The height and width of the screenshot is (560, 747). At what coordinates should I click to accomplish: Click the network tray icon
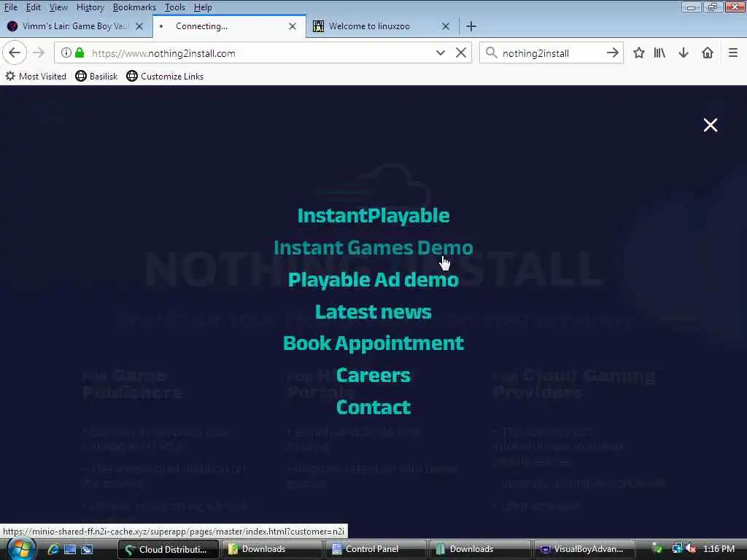coord(677,548)
